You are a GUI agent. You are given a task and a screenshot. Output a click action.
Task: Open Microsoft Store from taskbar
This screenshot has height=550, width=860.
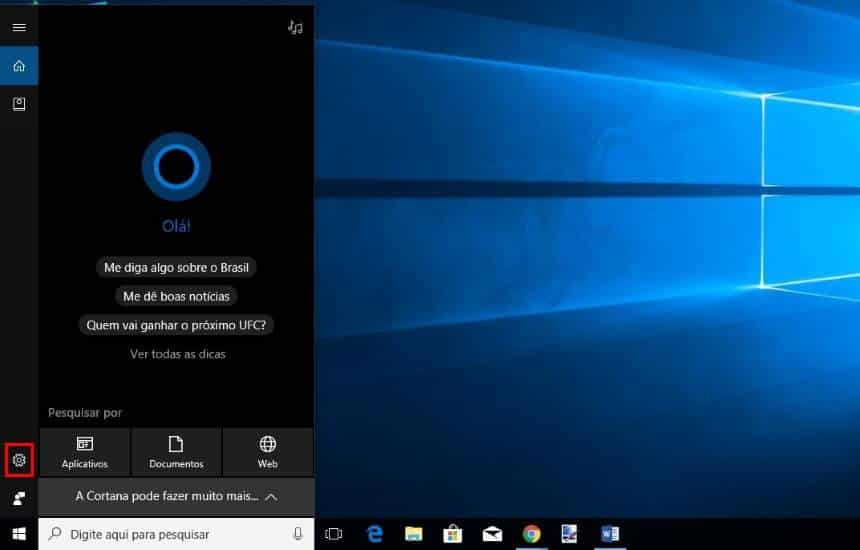[x=452, y=534]
